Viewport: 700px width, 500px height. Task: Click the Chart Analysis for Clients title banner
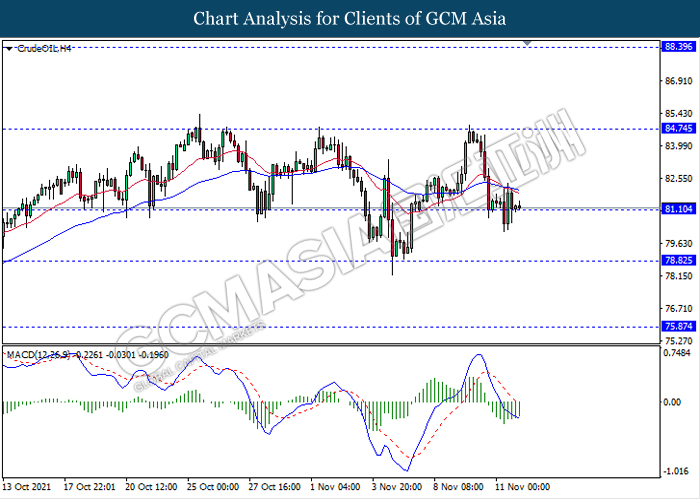350,19
